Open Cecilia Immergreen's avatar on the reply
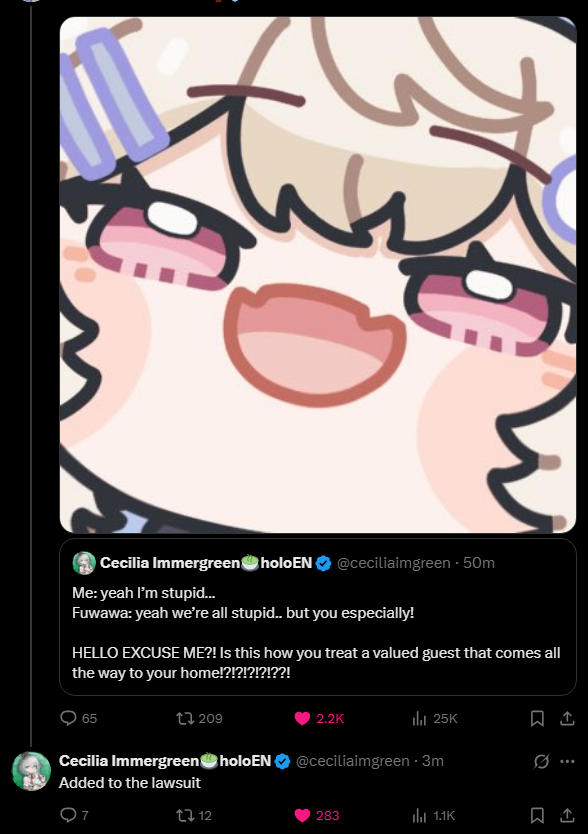 [31, 771]
